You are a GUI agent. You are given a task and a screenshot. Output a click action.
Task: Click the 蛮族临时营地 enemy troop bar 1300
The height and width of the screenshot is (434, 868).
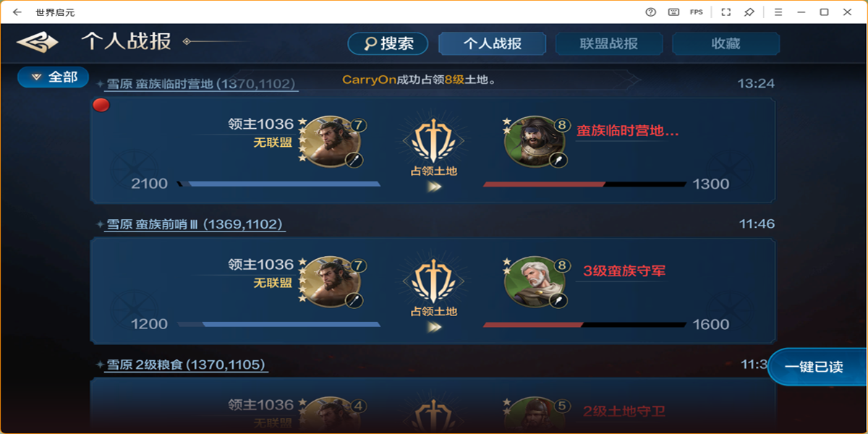click(x=584, y=184)
